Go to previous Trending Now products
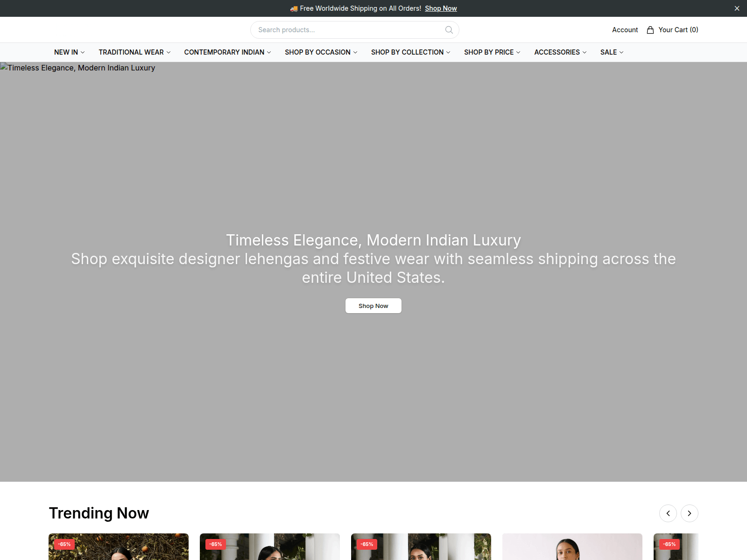This screenshot has width=747, height=560. (x=668, y=513)
